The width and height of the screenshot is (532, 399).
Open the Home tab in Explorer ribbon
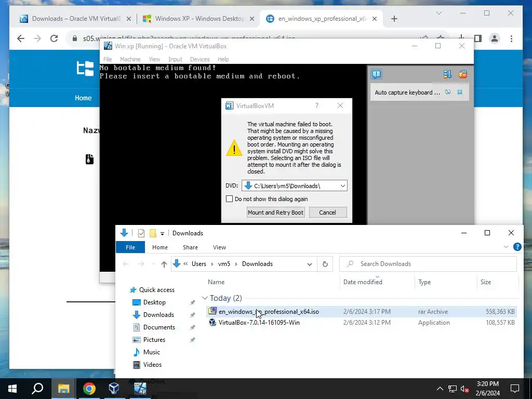(x=160, y=247)
